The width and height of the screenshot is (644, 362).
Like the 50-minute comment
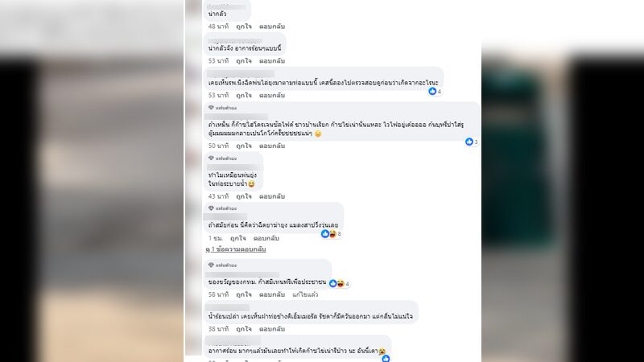point(244,146)
